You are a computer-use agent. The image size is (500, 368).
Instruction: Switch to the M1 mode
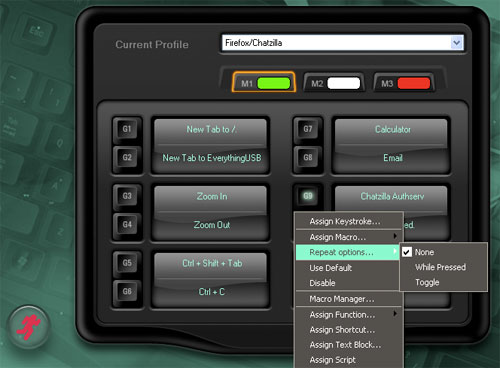[x=264, y=82]
